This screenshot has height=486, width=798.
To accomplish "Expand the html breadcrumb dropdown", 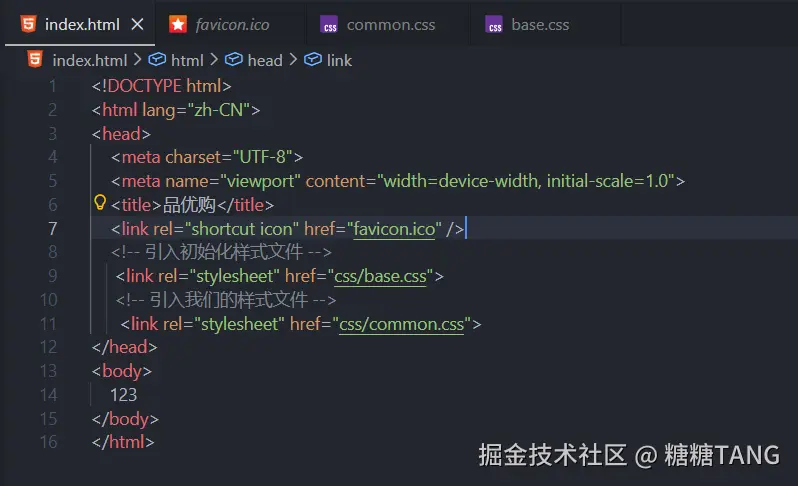I will [x=187, y=60].
